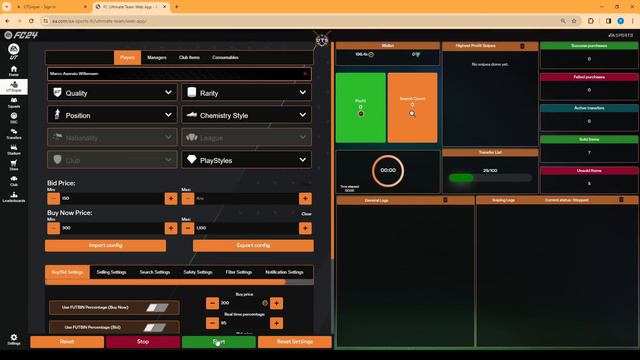Expand the Chemistry Style dropdown

[x=247, y=115]
